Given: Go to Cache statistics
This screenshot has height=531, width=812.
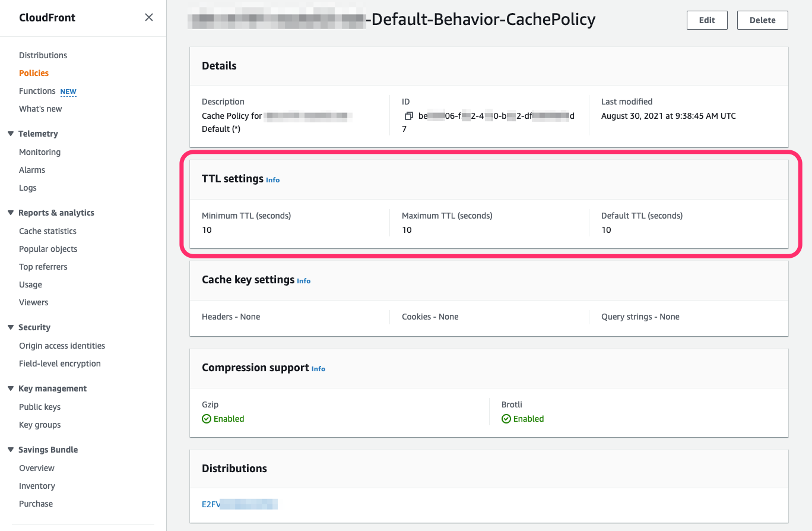Looking at the screenshot, I should coord(47,231).
